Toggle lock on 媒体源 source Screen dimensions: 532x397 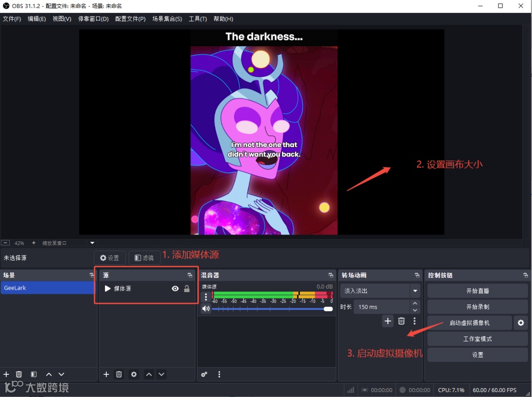(187, 289)
